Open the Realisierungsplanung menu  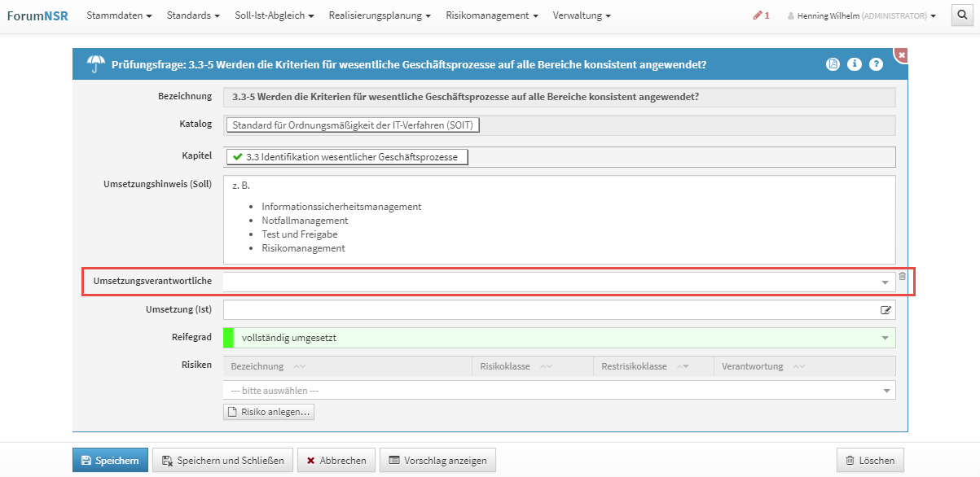(x=380, y=15)
